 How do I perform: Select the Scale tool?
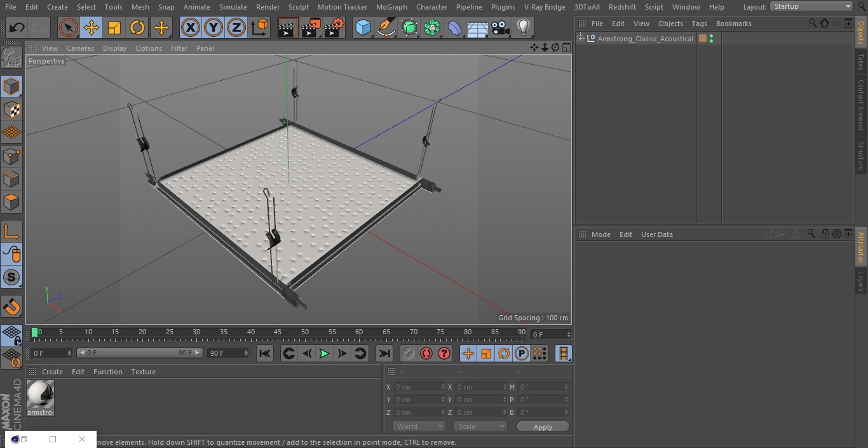pyautogui.click(x=114, y=27)
